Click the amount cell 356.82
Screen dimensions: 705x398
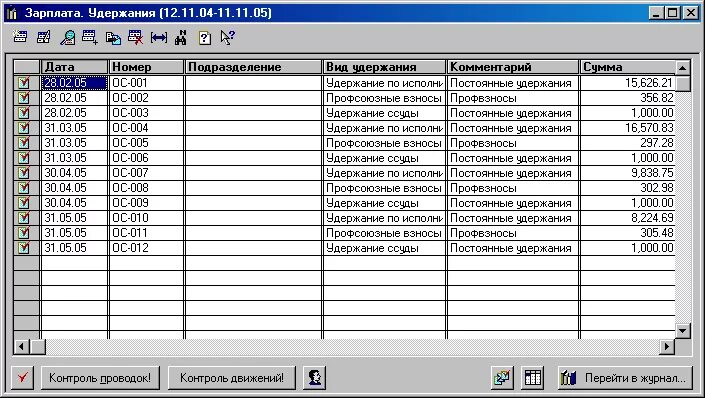click(628, 98)
